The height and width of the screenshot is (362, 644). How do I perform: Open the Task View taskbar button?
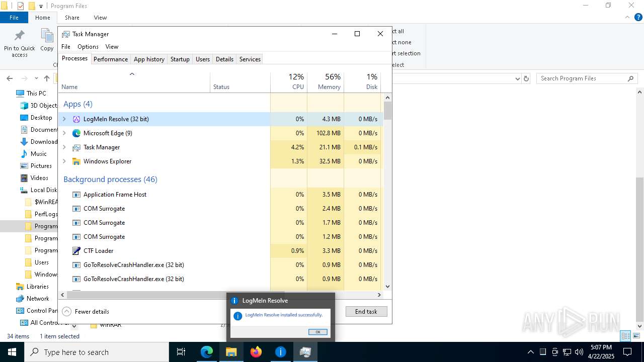click(181, 352)
